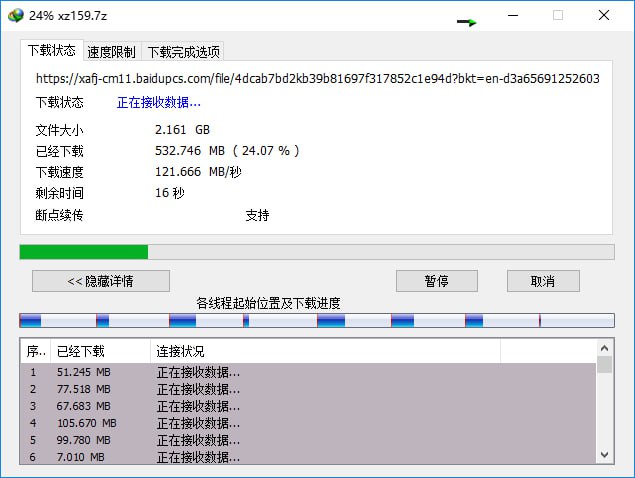Select thread row 5 with 99.780 MB
Image resolution: width=635 pixels, height=478 pixels.
[308, 440]
